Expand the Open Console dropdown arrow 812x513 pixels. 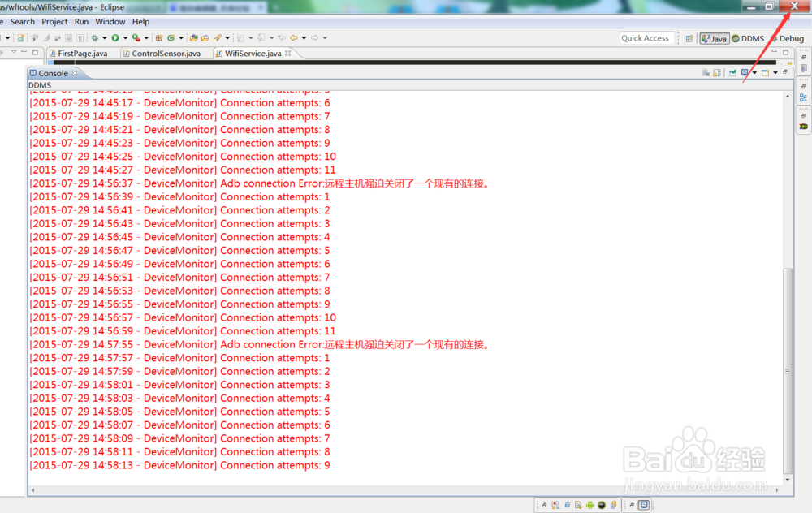point(775,72)
